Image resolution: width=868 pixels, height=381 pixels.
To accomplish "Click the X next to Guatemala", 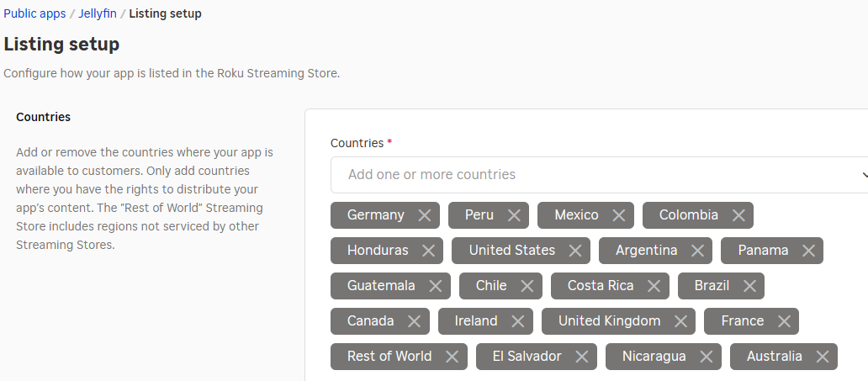I will tap(435, 286).
